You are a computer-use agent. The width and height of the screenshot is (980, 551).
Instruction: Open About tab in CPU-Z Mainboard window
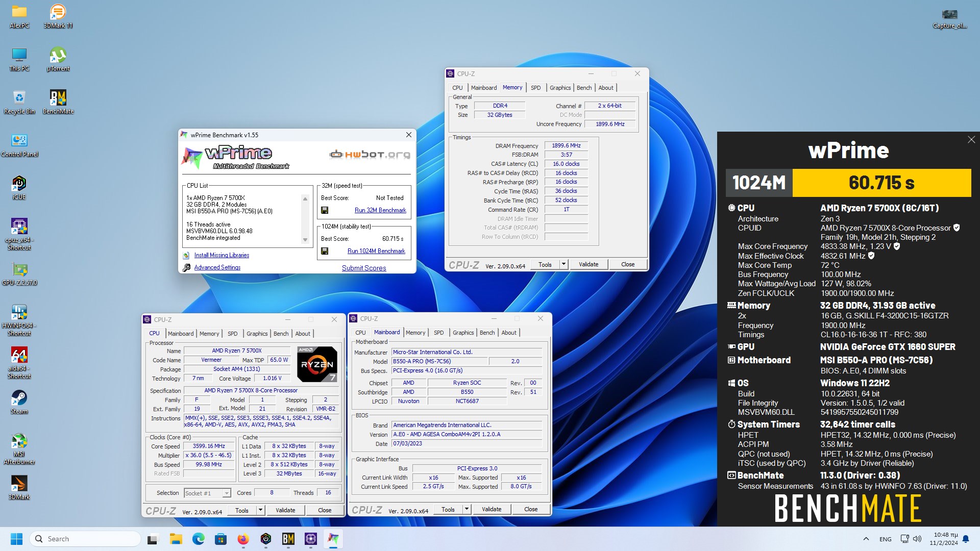coord(508,333)
